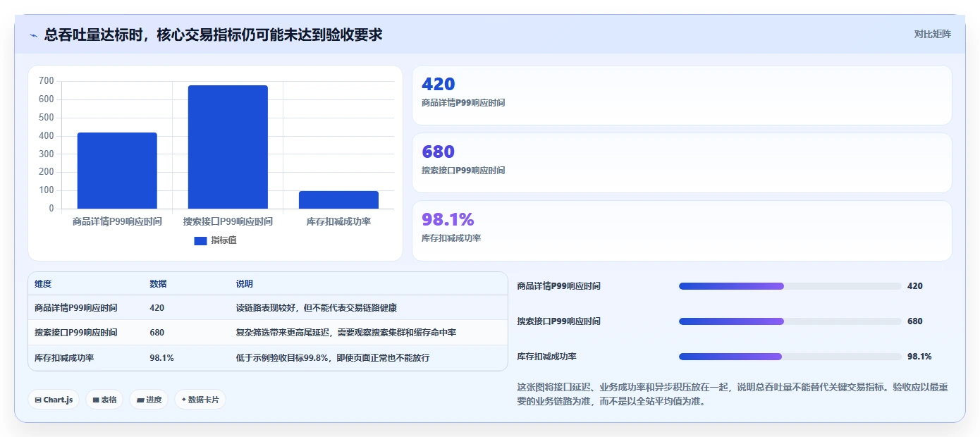Click the 商品详情P99响应时间 progress bar
Viewport: 980px width, 437px height.
pyautogui.click(x=790, y=286)
